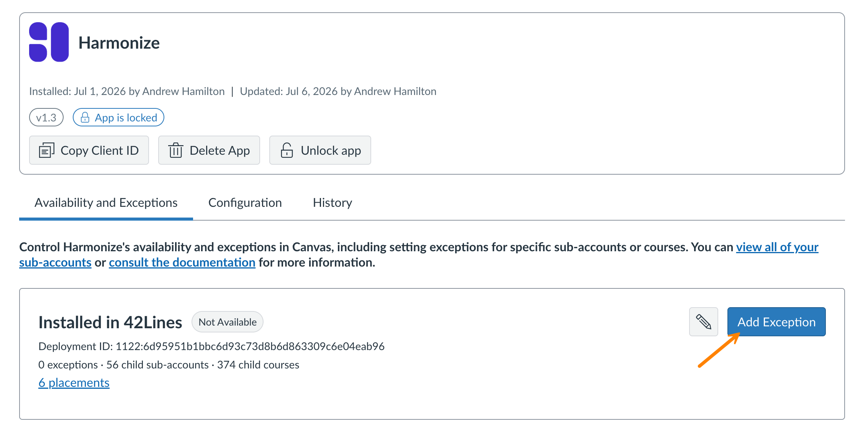Viewport: 868px width, 442px height.
Task: Click the App is locked badge
Action: [118, 117]
